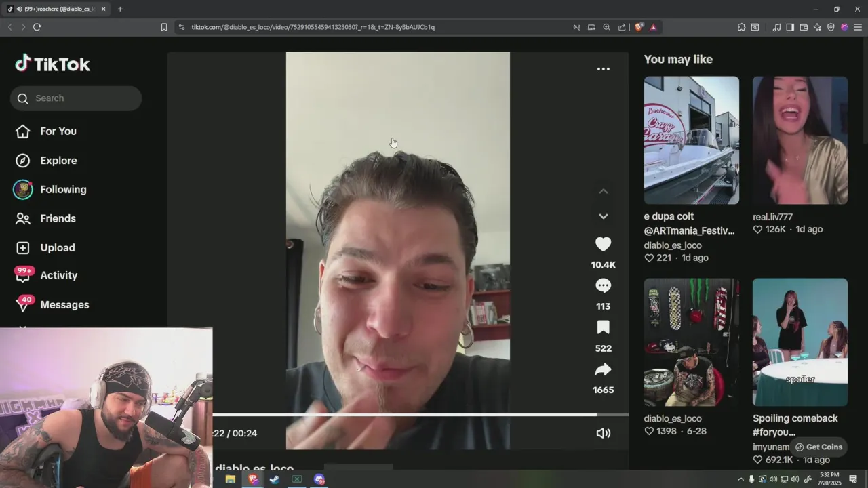Like the video with heart icon
Screen dimensions: 868x488
coord(603,244)
